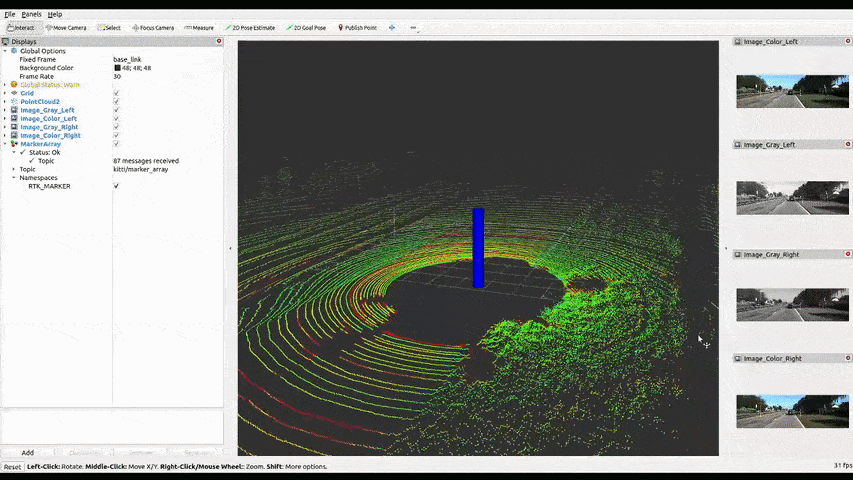This screenshot has height=480, width=853.
Task: Expand the Grid tree node
Action: coord(5,93)
